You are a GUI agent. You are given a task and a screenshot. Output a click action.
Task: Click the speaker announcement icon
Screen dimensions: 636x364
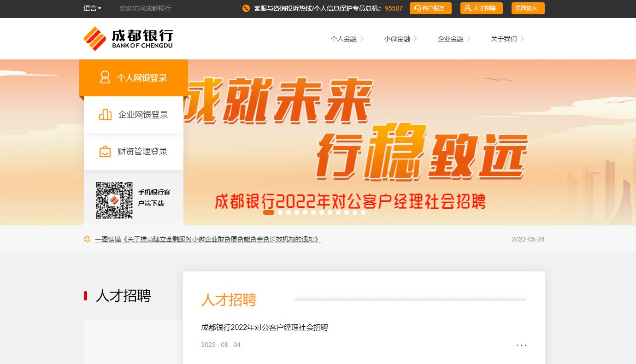coord(87,239)
